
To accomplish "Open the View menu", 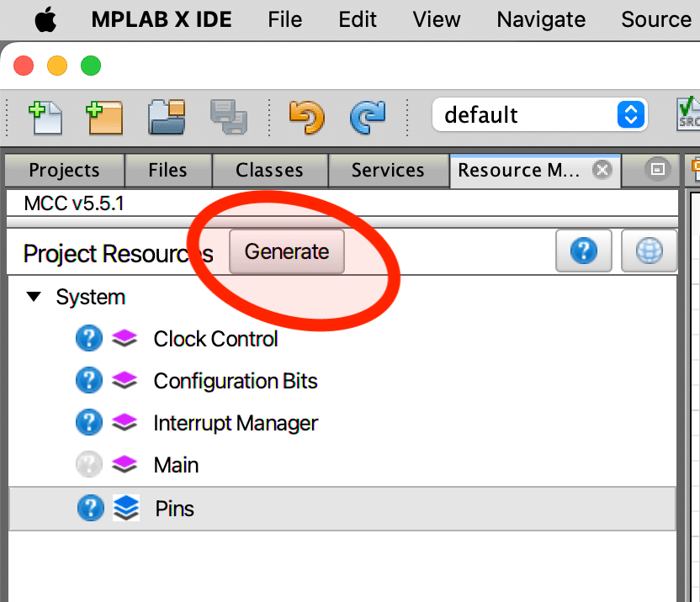I will click(x=436, y=19).
